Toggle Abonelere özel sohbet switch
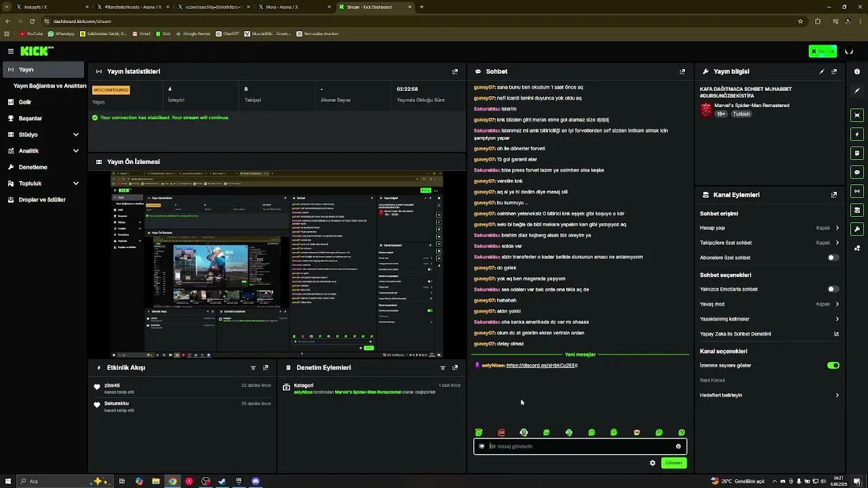The image size is (868, 488). [x=833, y=258]
